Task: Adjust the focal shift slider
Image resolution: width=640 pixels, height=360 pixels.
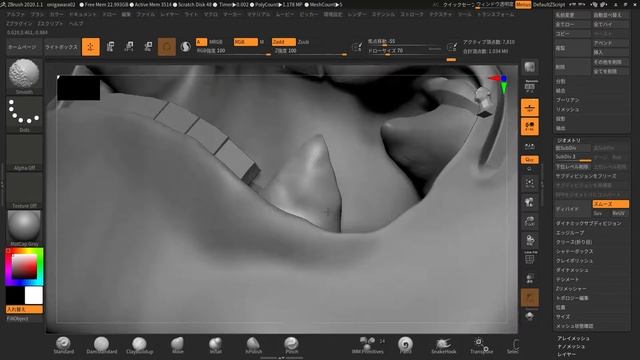Action: [x=404, y=41]
